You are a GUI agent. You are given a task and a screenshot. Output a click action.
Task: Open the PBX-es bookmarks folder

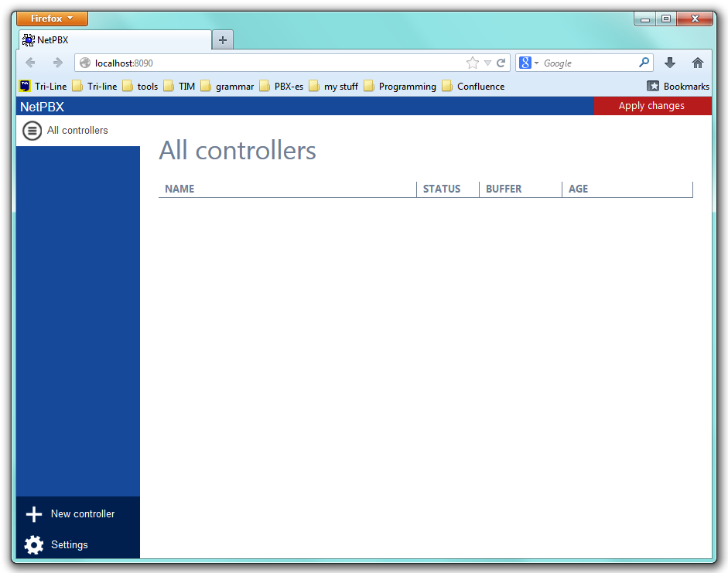(x=281, y=87)
